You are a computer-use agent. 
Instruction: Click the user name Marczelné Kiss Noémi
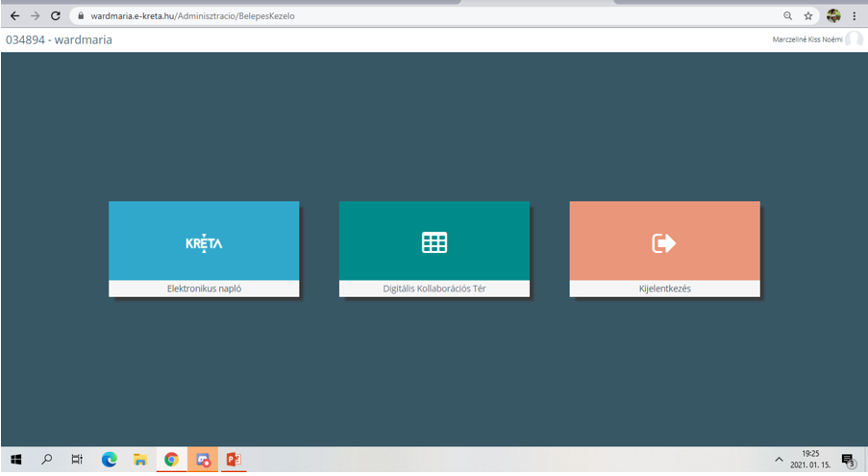click(x=807, y=39)
